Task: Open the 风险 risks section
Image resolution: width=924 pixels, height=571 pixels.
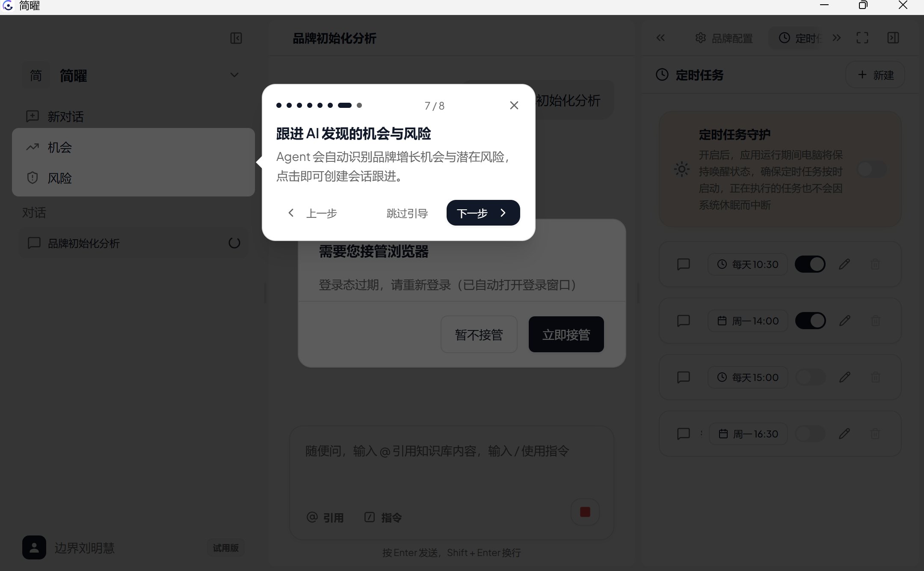Action: pyautogui.click(x=133, y=178)
